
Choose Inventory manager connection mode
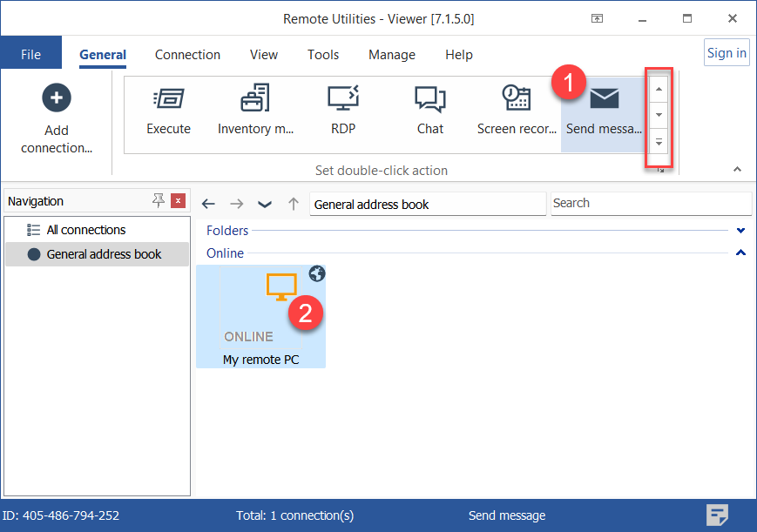point(255,112)
